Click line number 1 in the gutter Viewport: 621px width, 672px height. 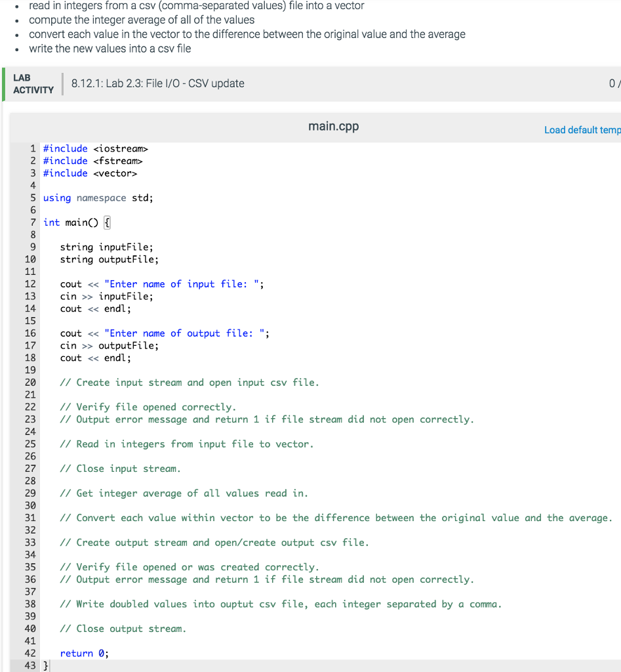[x=33, y=148]
